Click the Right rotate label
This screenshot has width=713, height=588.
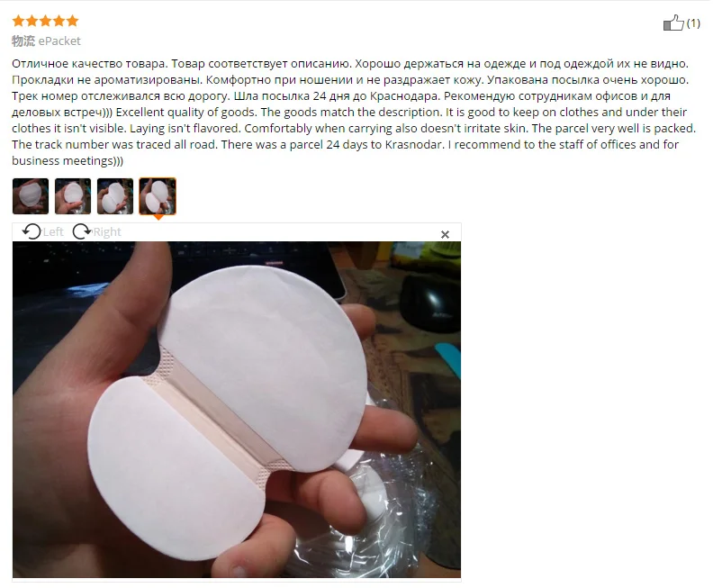point(107,232)
